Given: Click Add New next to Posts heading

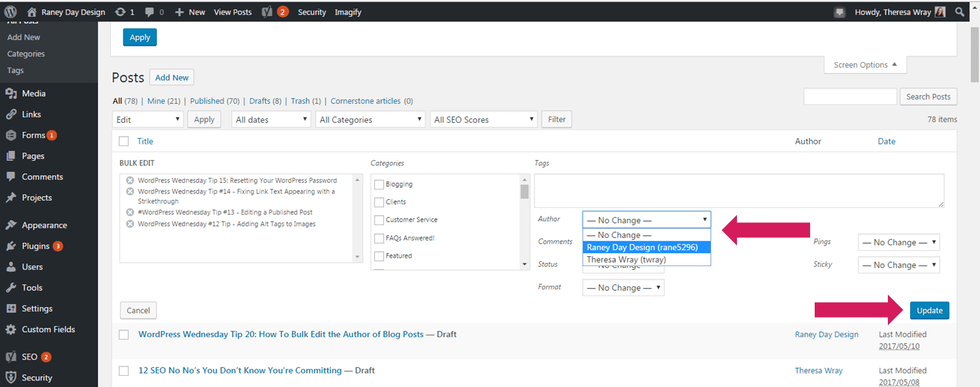Looking at the screenshot, I should tap(172, 77).
